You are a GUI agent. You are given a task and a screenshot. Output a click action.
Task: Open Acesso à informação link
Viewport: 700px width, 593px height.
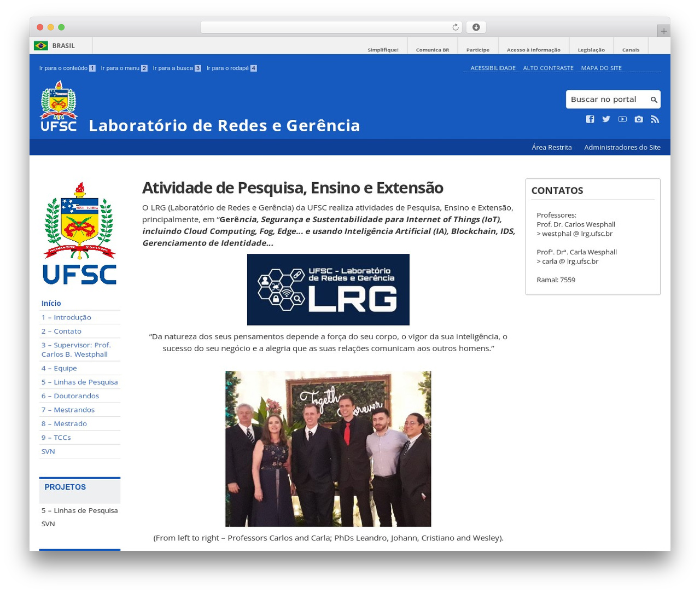pyautogui.click(x=533, y=50)
